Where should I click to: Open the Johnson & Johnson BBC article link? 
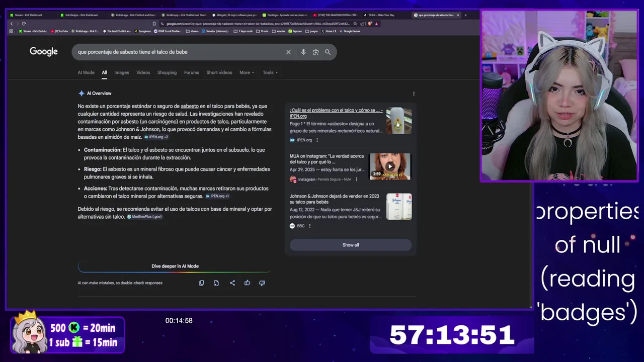pyautogui.click(x=335, y=199)
